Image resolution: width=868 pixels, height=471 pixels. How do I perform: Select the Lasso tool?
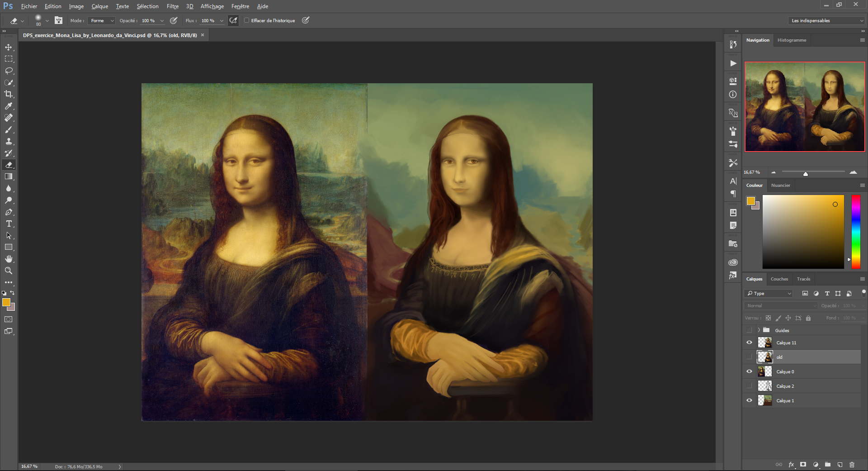tap(9, 71)
